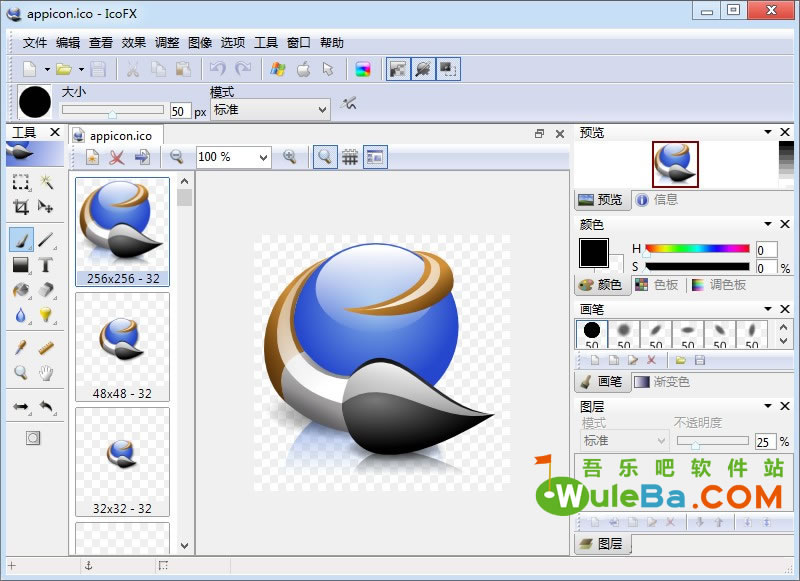Switch to the 渐变色 tab
This screenshot has width=800, height=581.
(x=662, y=382)
